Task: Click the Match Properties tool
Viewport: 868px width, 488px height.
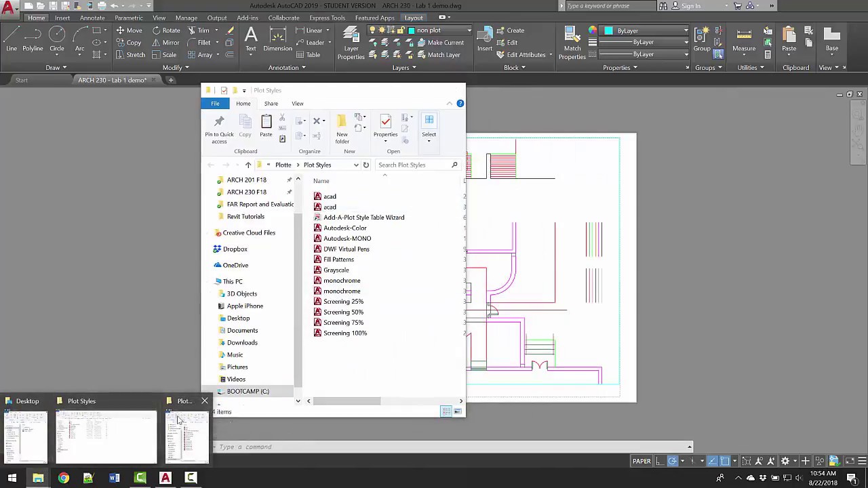Action: pyautogui.click(x=572, y=43)
